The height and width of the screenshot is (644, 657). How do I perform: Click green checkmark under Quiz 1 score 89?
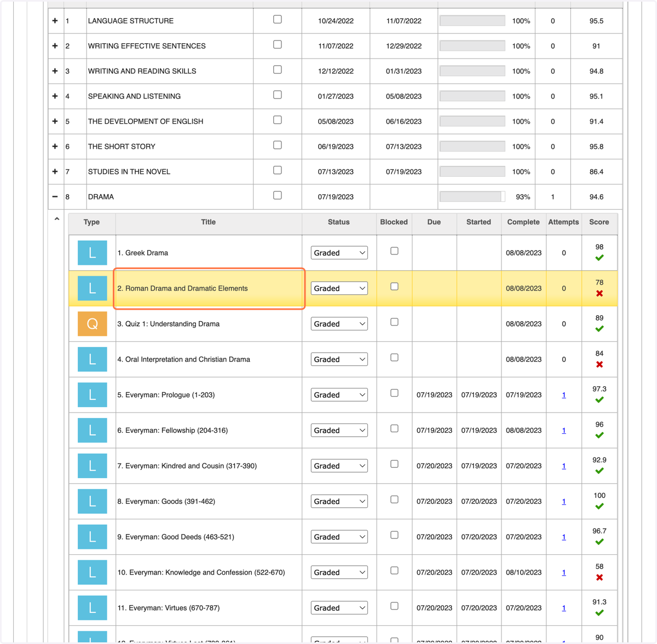[600, 329]
